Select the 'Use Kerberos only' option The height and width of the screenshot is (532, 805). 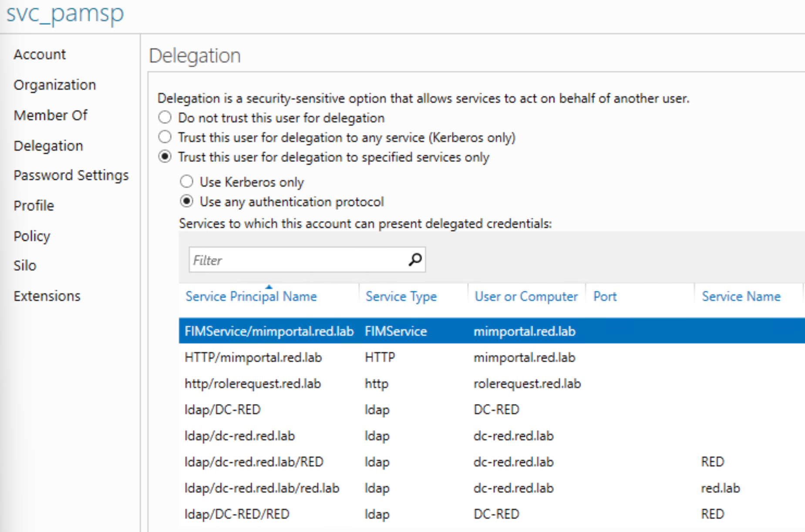coord(187,182)
